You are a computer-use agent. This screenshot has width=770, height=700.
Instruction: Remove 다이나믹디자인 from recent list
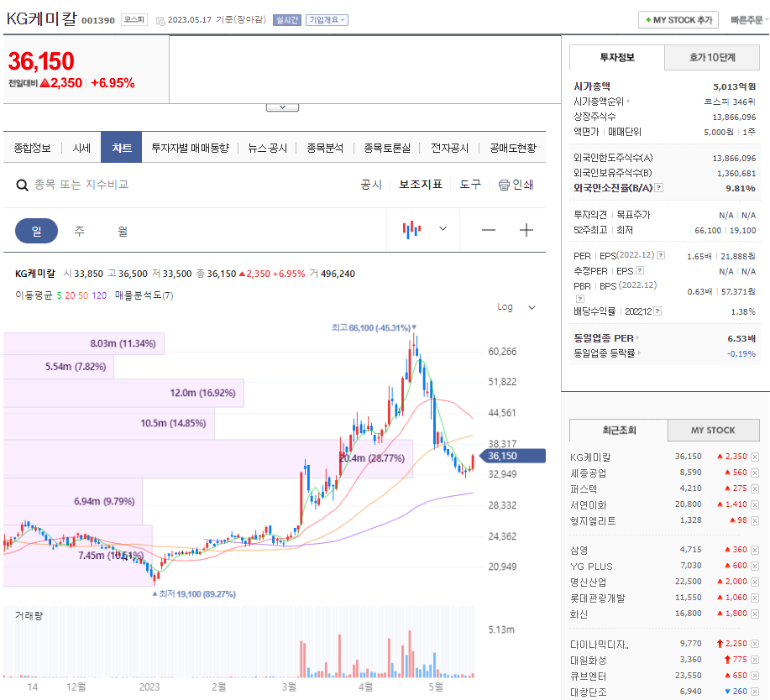(x=755, y=644)
